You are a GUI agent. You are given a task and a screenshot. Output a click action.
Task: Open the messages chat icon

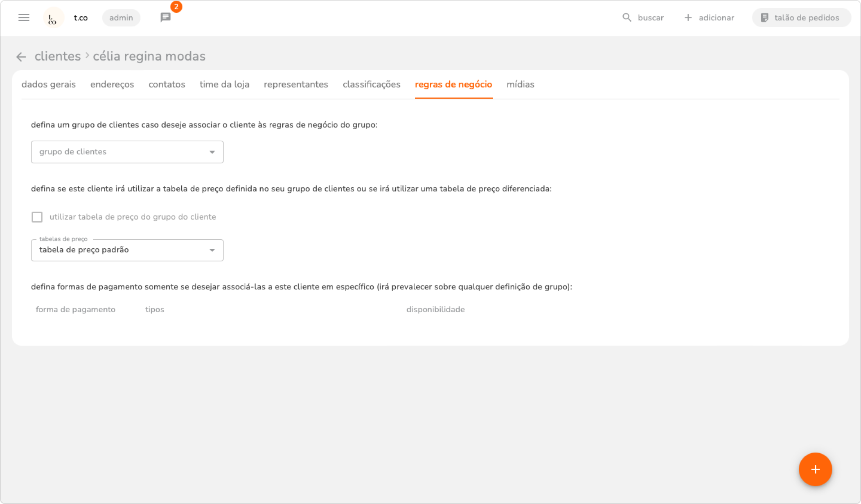[x=165, y=18]
